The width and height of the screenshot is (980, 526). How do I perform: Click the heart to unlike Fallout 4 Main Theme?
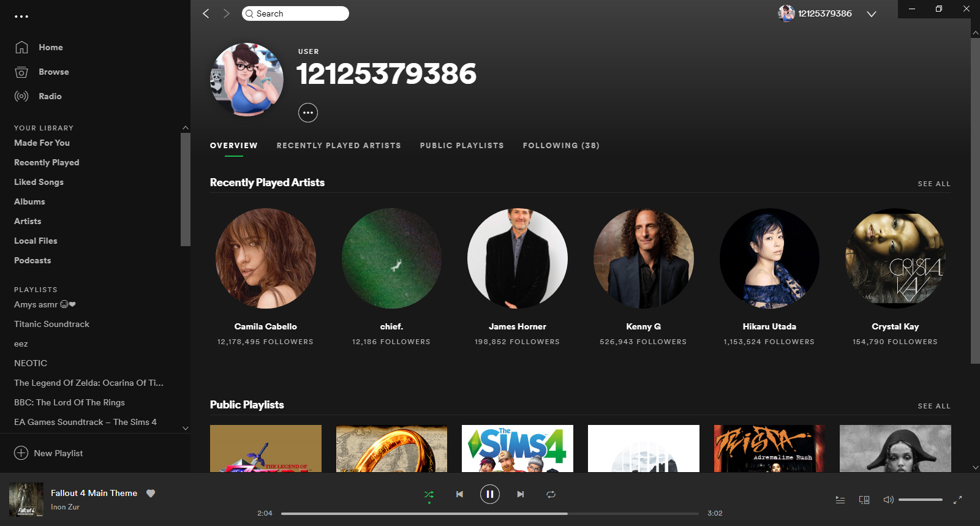[x=151, y=493]
